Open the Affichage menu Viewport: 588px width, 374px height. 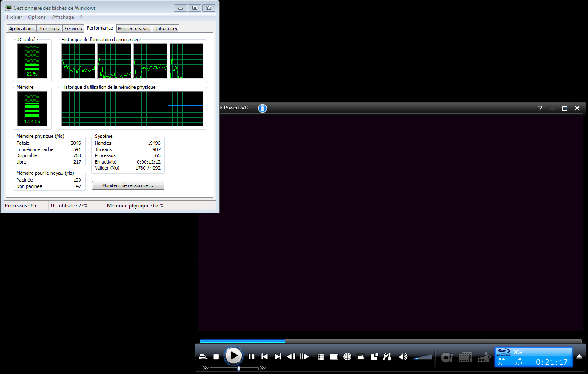(x=63, y=17)
